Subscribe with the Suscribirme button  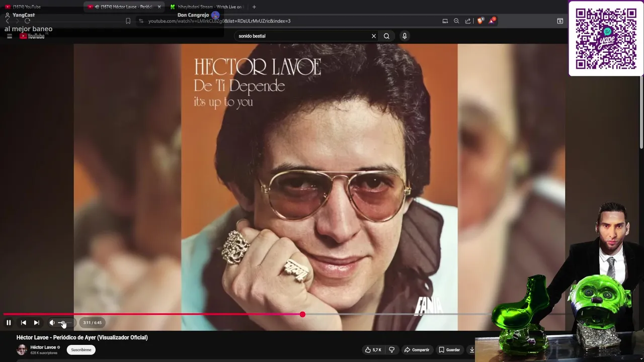tap(81, 350)
